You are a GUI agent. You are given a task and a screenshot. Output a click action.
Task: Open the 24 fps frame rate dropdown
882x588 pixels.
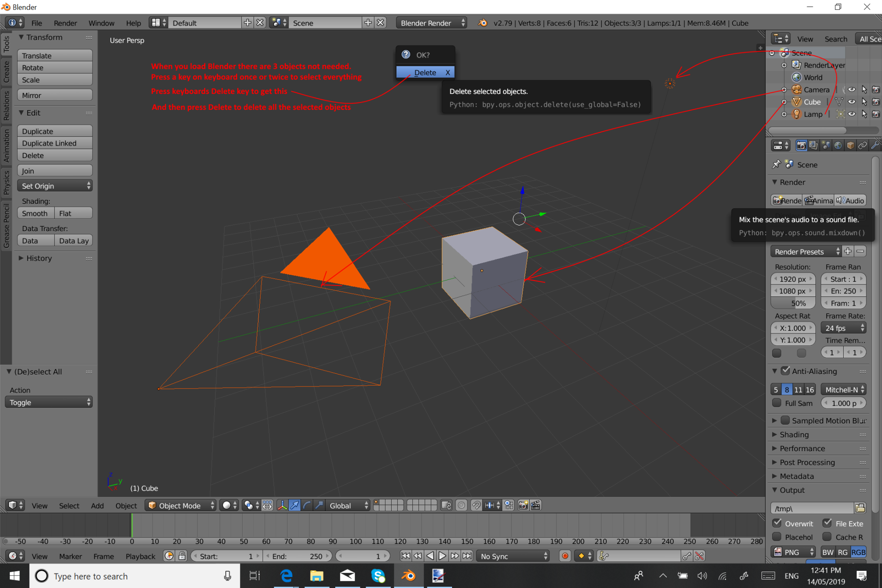click(843, 328)
